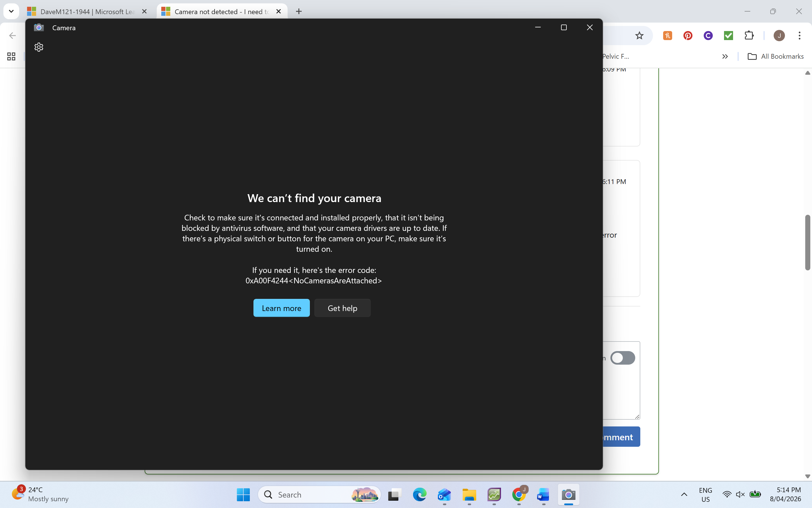This screenshot has width=812, height=508.
Task: Open the orange Honey extension icon
Action: [667, 36]
